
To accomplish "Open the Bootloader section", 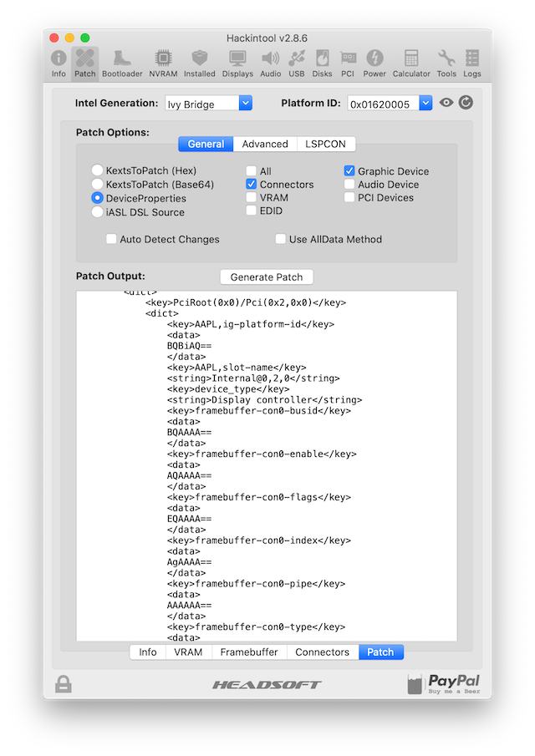I will (122, 63).
